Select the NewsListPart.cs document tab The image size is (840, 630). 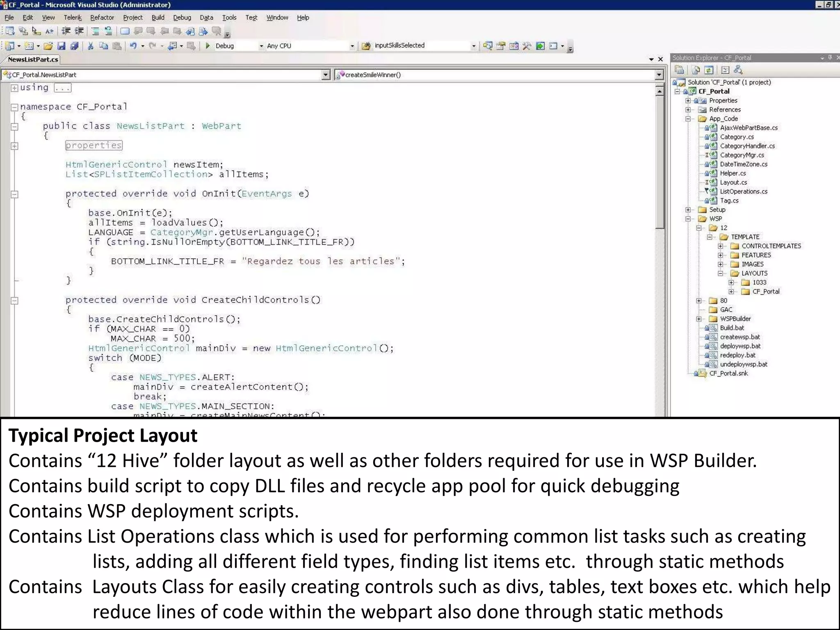33,59
